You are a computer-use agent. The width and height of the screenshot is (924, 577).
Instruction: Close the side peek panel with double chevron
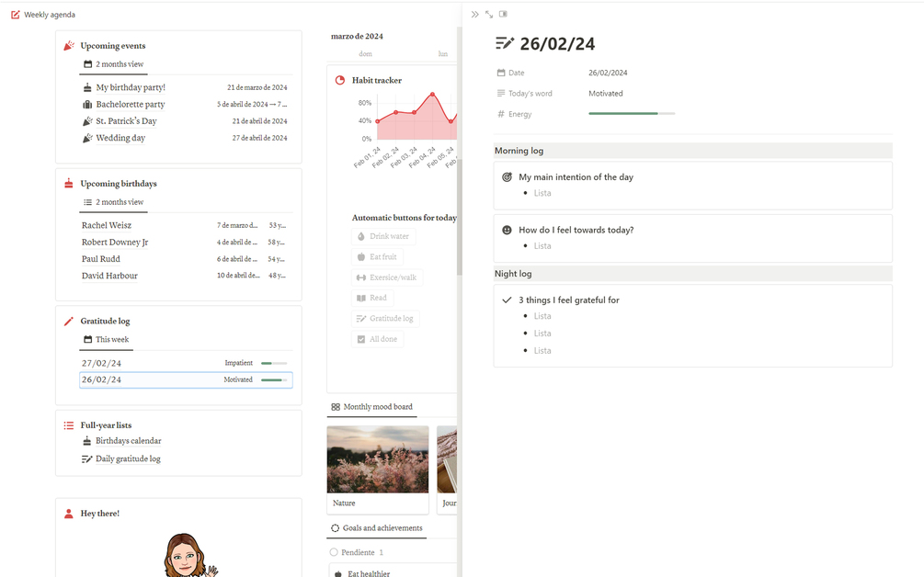tap(475, 14)
